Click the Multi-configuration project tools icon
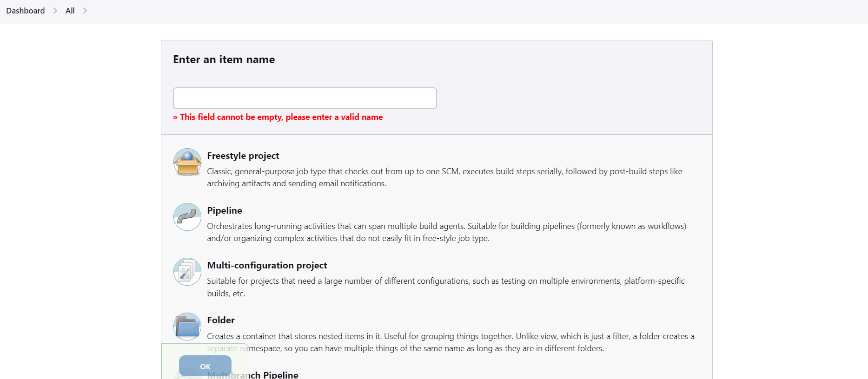 [x=187, y=272]
